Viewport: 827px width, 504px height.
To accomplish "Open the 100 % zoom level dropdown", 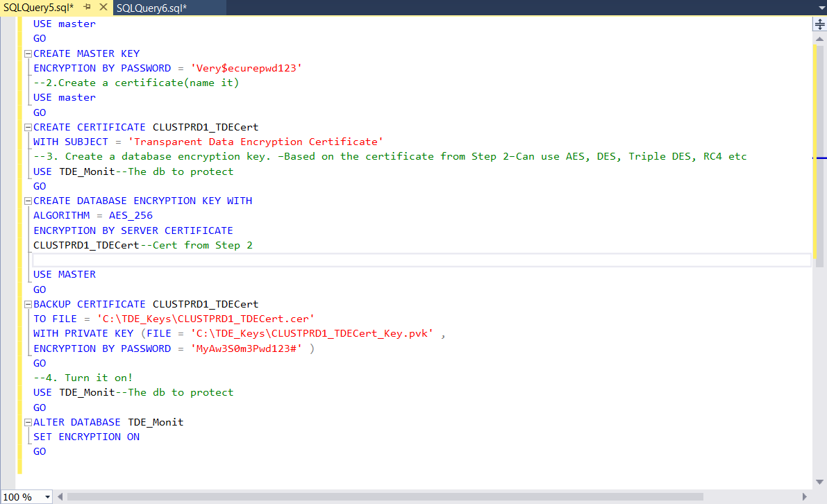I will 47,497.
